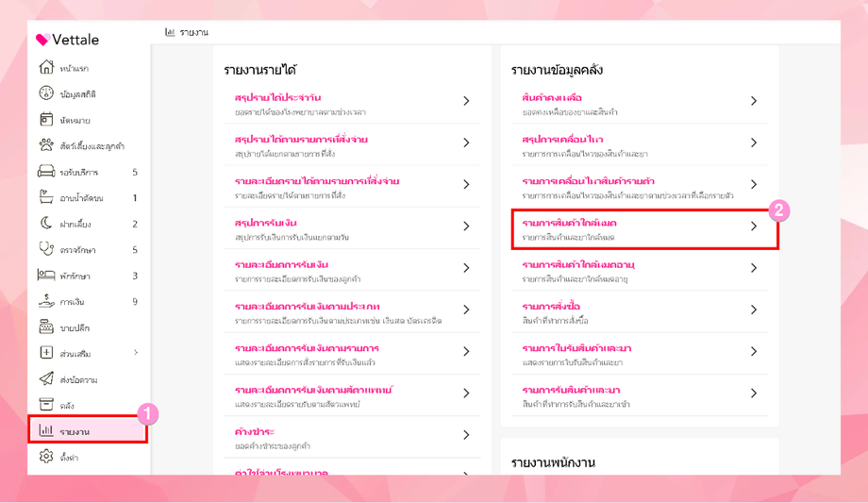Open the สรุปการรับเงิน report link

(x=266, y=224)
